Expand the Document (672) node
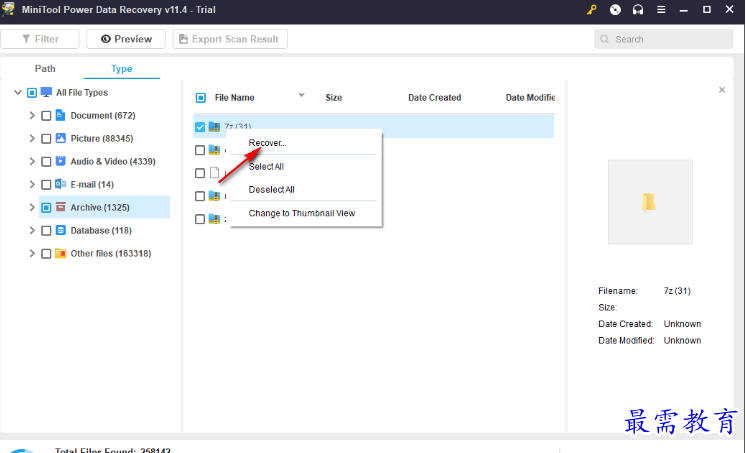The width and height of the screenshot is (746, 453). point(32,115)
